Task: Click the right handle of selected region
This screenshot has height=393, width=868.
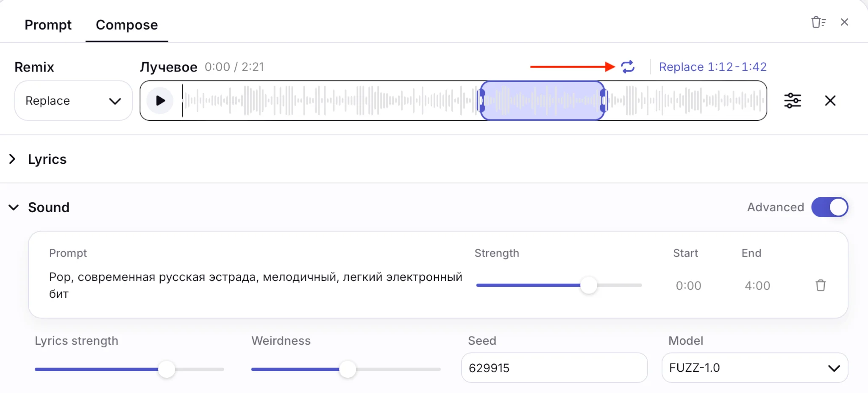Action: click(604, 101)
